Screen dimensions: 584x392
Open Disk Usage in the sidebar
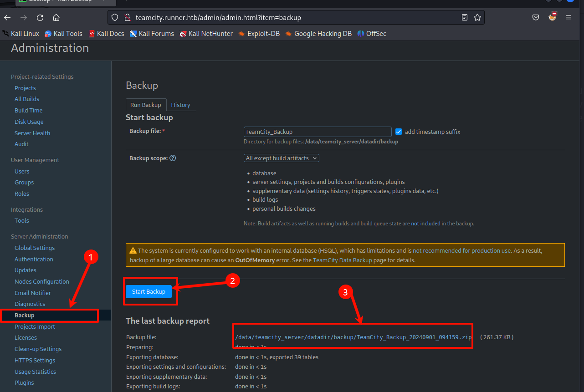[x=29, y=122]
